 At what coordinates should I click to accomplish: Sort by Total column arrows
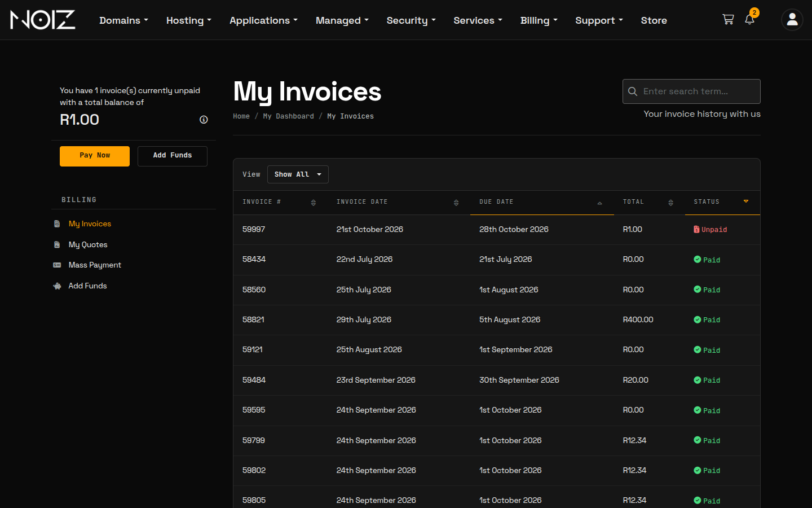(x=670, y=203)
